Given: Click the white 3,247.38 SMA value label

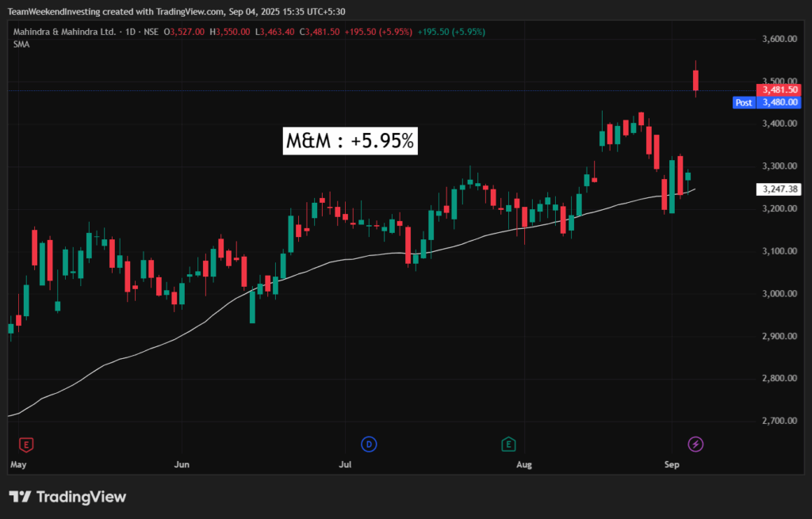Looking at the screenshot, I should click(779, 189).
